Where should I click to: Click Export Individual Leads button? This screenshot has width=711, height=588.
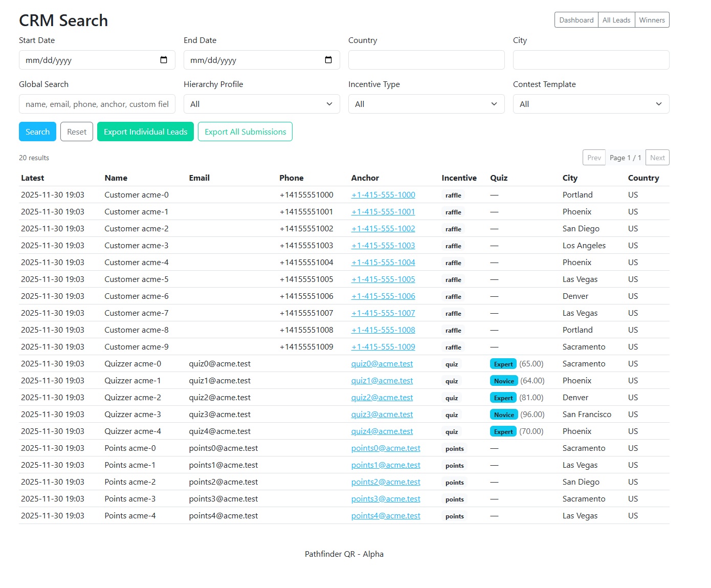(145, 132)
